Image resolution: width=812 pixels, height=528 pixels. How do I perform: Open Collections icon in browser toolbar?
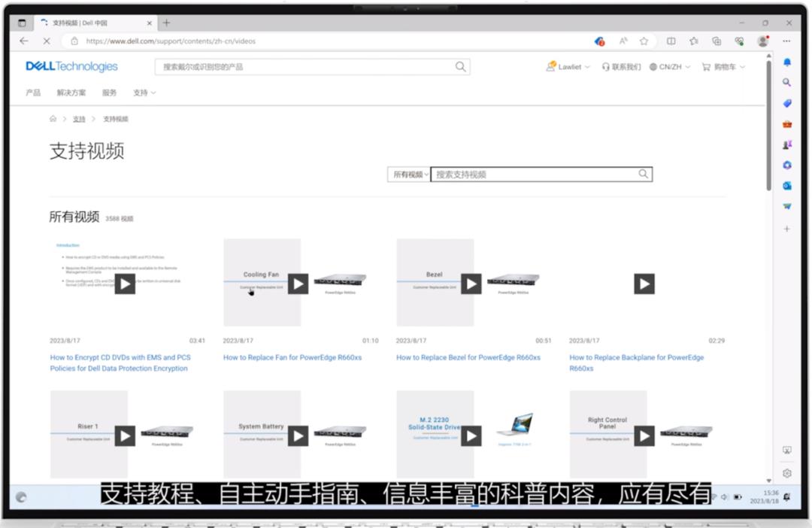point(717,41)
